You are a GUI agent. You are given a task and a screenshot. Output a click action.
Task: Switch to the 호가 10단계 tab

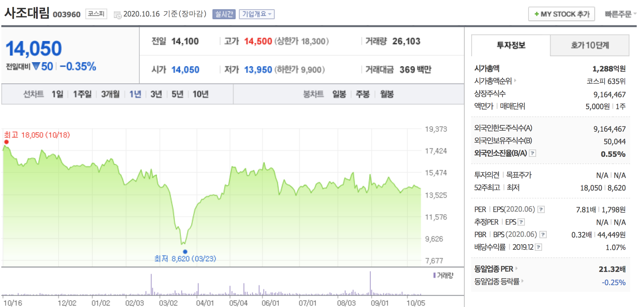pos(590,45)
